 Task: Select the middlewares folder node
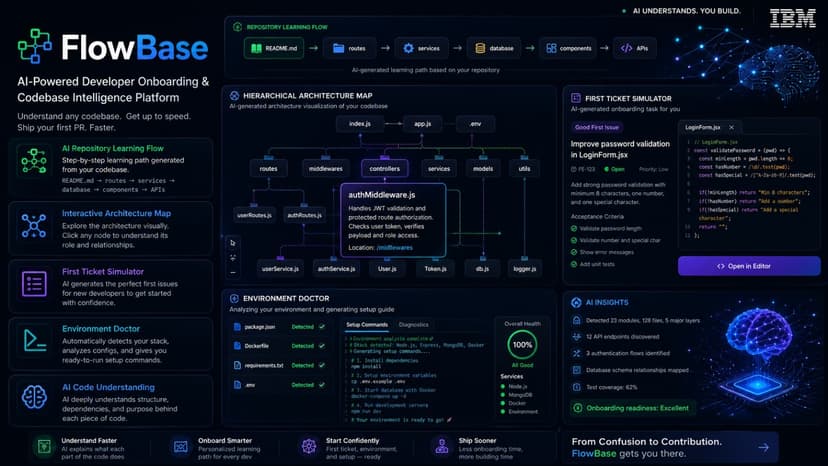[x=326, y=169]
